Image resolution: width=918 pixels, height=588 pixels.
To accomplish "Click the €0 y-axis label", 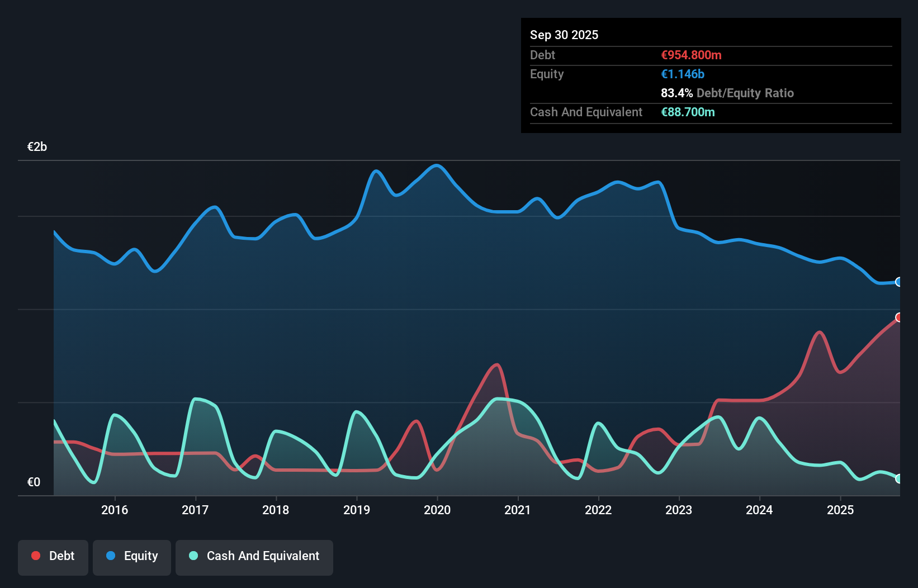I will (34, 482).
